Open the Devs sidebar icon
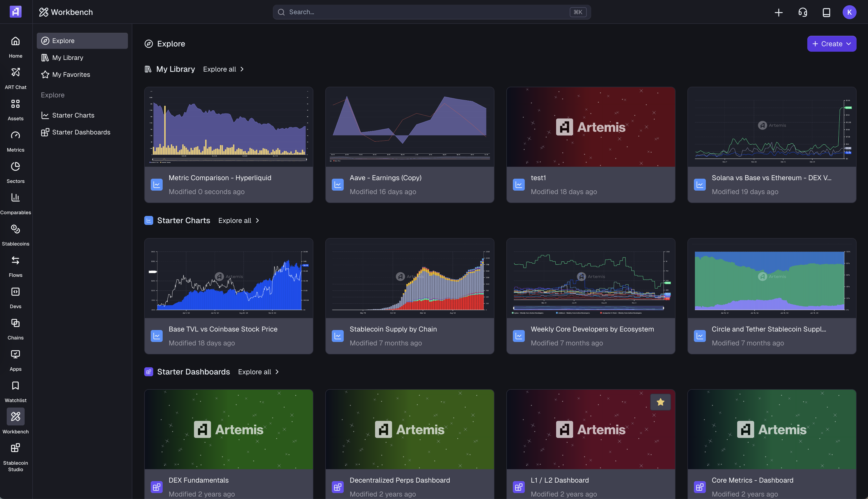Screen dimensions: 868x499 [15, 297]
